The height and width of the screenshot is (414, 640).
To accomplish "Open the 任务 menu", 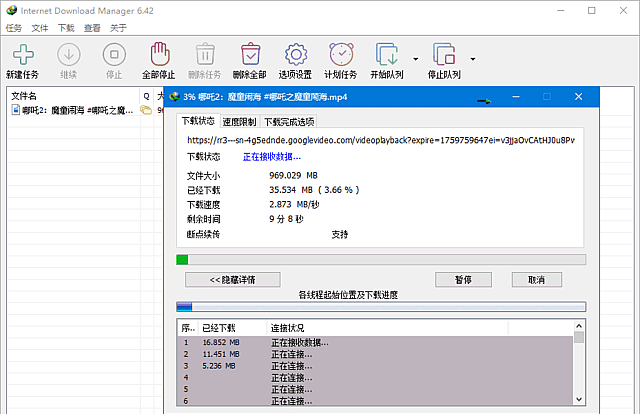I will tap(13, 28).
